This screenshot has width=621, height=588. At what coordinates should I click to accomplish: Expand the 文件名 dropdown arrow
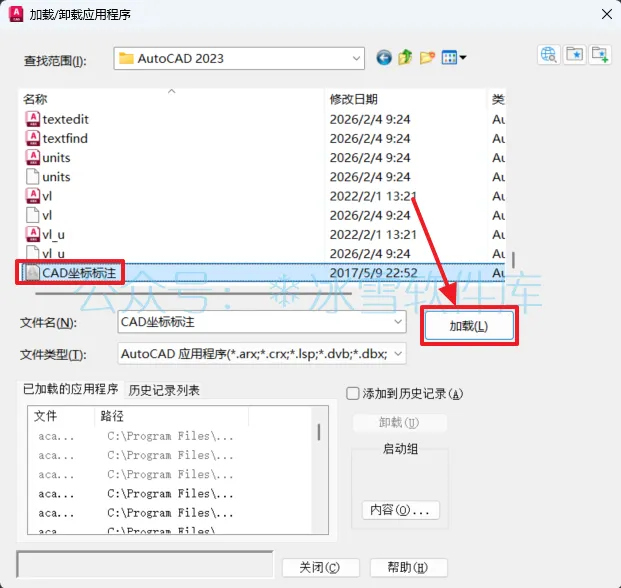(x=398, y=322)
